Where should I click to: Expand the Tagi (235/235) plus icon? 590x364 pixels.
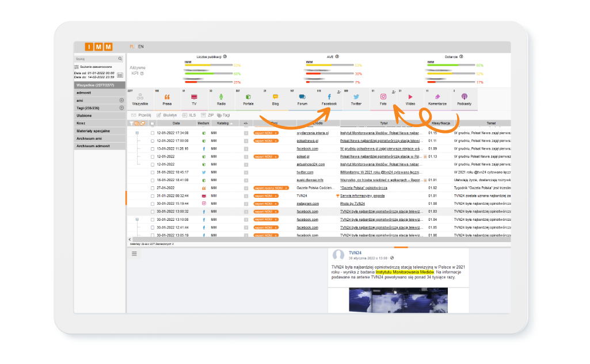coord(121,108)
